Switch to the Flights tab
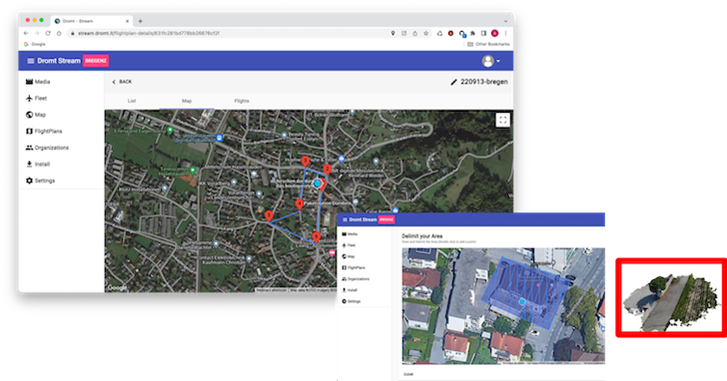Image resolution: width=727 pixels, height=381 pixels. coord(242,101)
